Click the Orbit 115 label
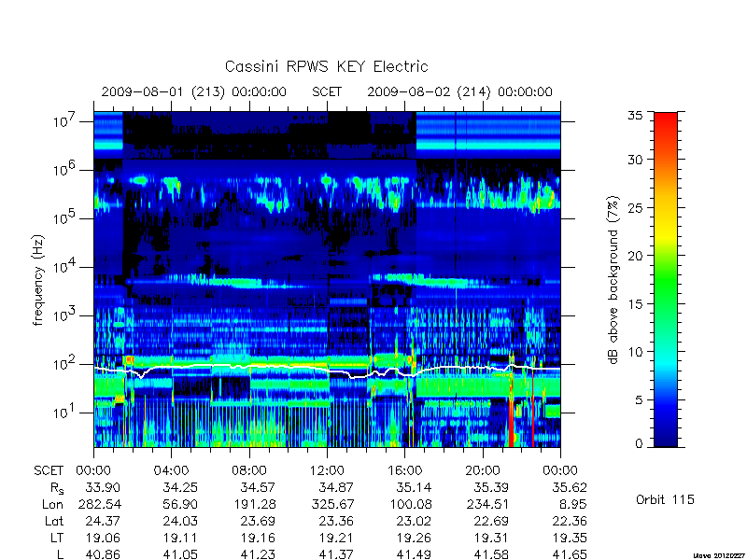747x560 pixels. tap(665, 499)
